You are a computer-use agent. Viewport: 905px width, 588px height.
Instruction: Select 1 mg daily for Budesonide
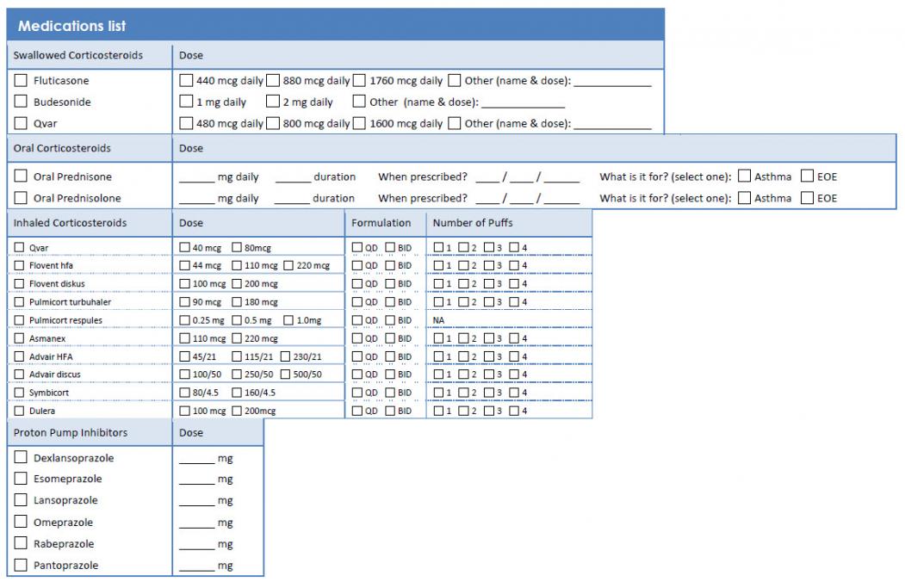coord(186,102)
